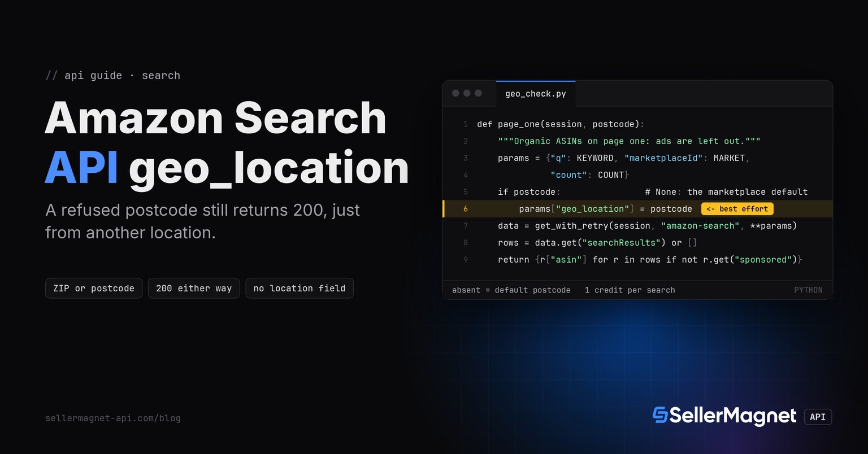The height and width of the screenshot is (454, 868).
Task: Click line number 9 in the gutter
Action: [466, 260]
